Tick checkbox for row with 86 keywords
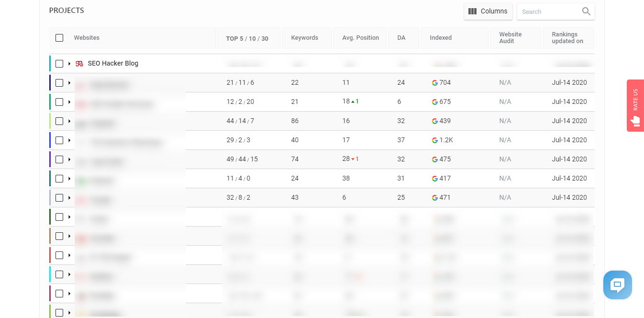 click(x=59, y=121)
